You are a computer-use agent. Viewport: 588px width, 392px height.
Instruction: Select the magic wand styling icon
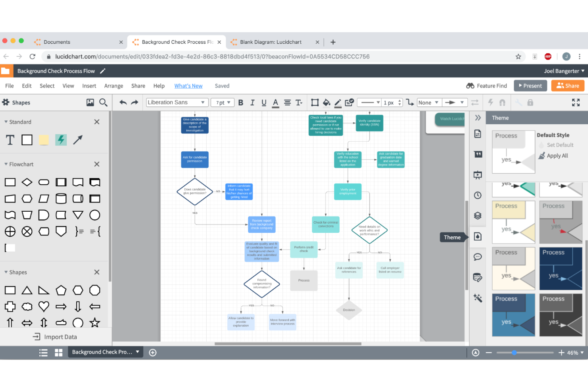478,297
